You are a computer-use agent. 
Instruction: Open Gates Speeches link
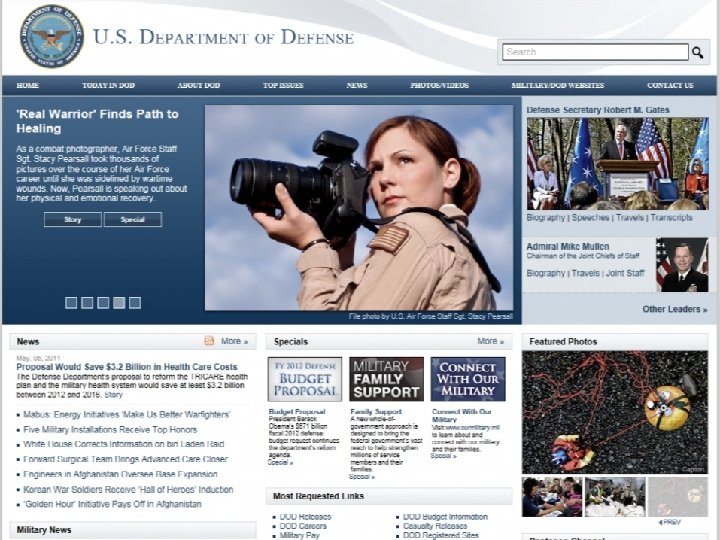click(591, 218)
